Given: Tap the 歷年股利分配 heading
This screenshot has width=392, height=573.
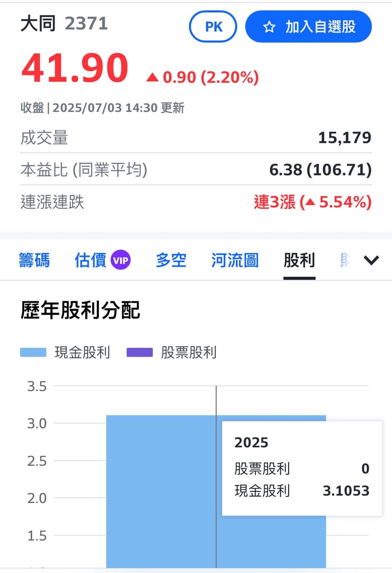Looking at the screenshot, I should pos(81,311).
